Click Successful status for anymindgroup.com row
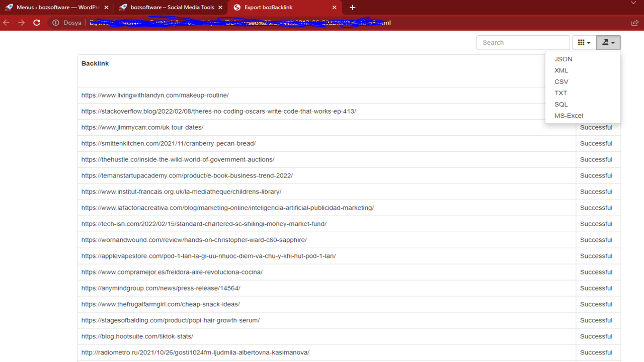Viewport: 644px width, 362px height. [x=596, y=288]
